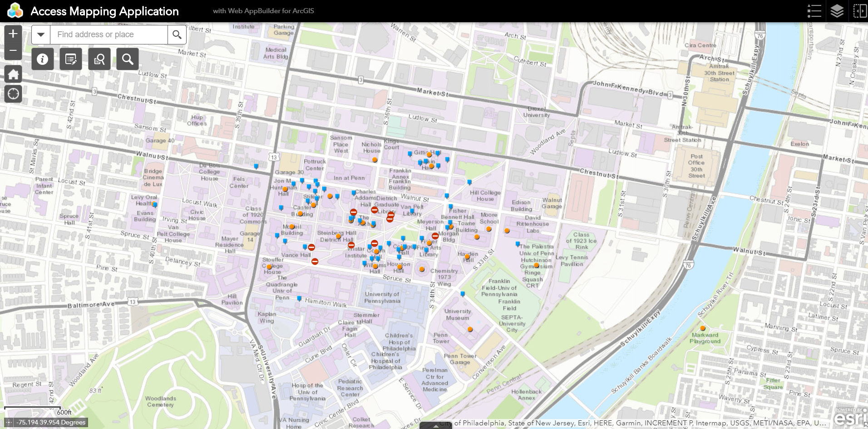Click the Esri logo in the corner
Image resolution: width=868 pixels, height=429 pixels.
851,416
